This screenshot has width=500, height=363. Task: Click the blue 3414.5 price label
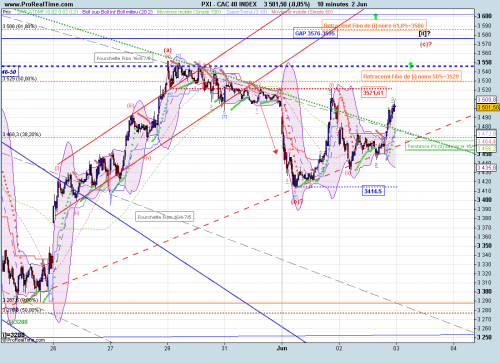373,191
